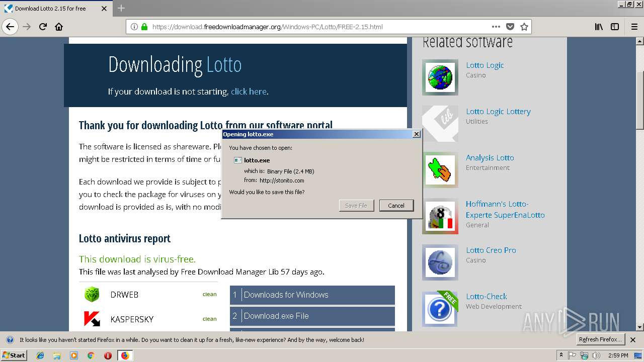Image resolution: width=644 pixels, height=362 pixels.
Task: Cancel the lotto.exe download dialog
Action: (396, 205)
